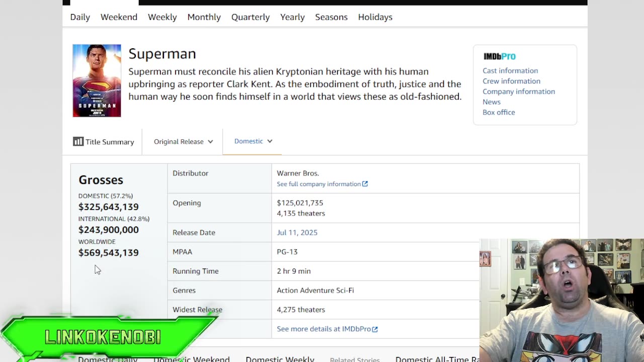The height and width of the screenshot is (362, 644).
Task: Open the Domestic Weekly section tab
Action: [x=280, y=359]
